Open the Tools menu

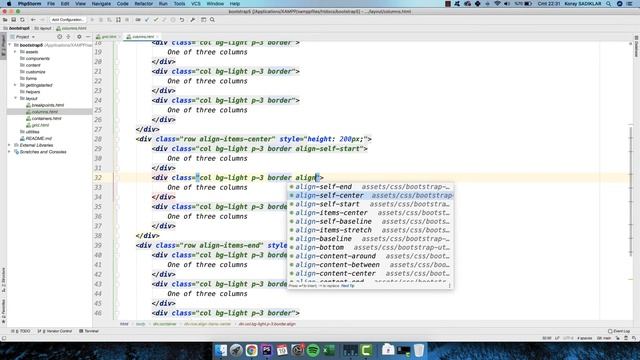tap(179, 4)
